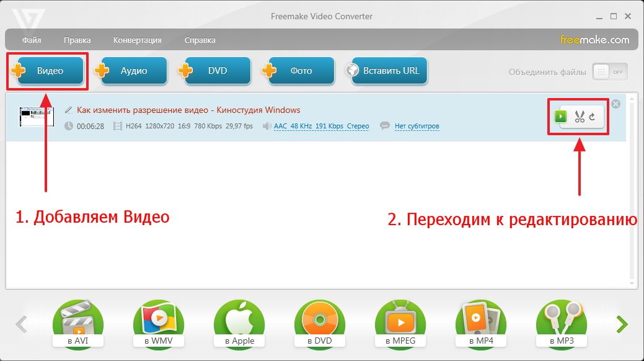Remove the video with the gray X icon

(x=615, y=104)
